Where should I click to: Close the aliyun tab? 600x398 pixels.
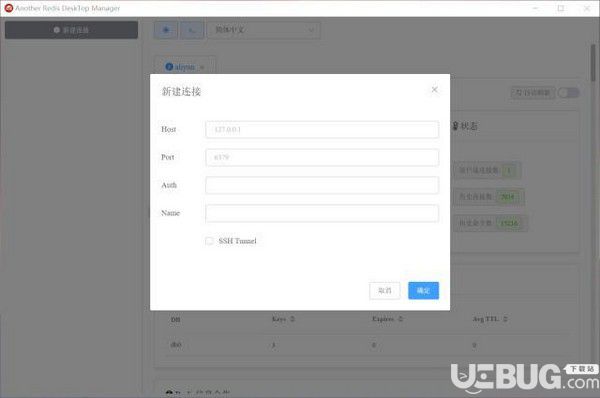click(x=202, y=67)
